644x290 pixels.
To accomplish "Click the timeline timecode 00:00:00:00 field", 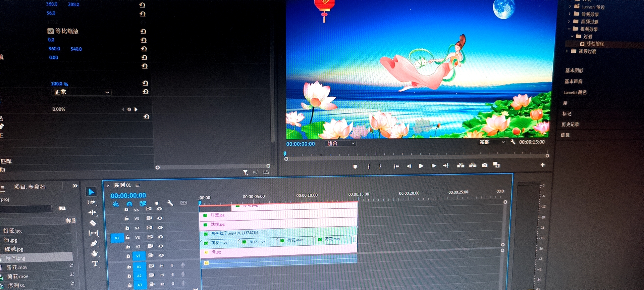I will point(128,195).
